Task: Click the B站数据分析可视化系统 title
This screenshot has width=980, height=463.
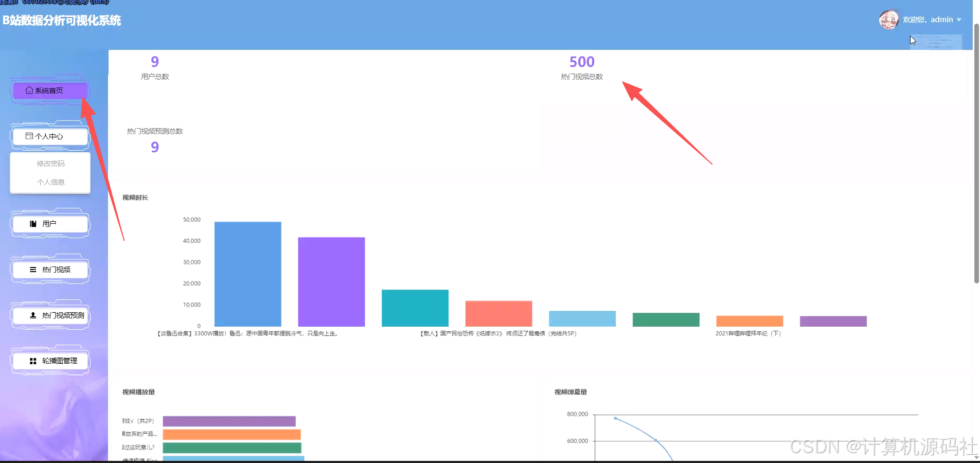Action: (x=62, y=21)
